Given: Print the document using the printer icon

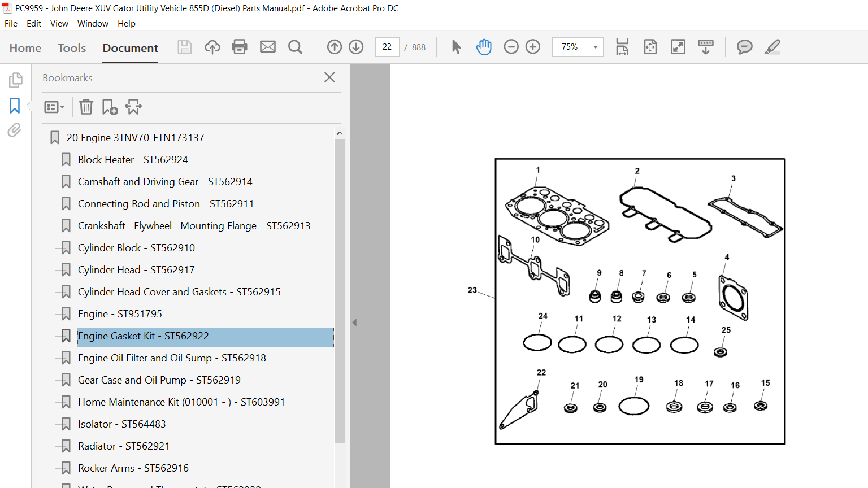Looking at the screenshot, I should coord(240,47).
